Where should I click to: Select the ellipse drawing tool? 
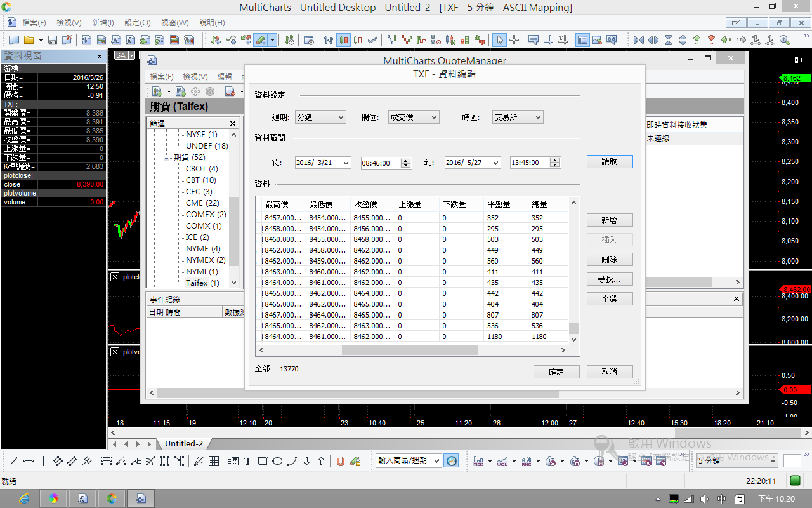click(x=277, y=461)
